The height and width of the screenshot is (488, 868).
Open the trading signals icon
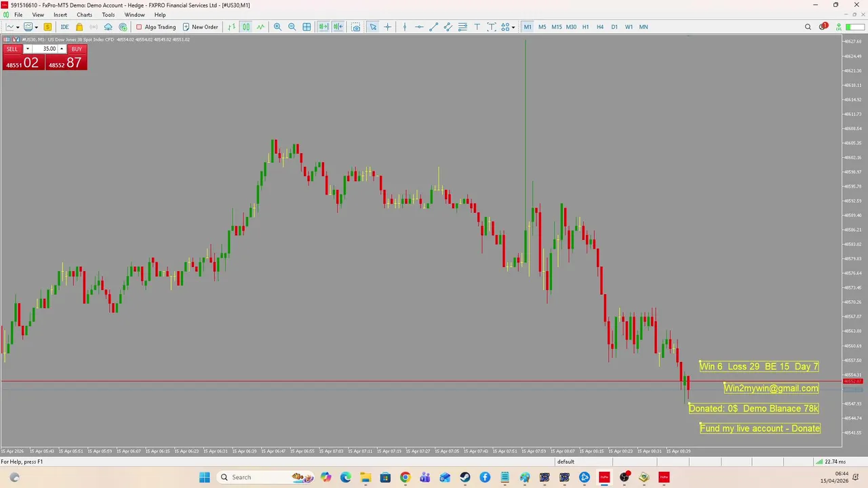coord(94,27)
